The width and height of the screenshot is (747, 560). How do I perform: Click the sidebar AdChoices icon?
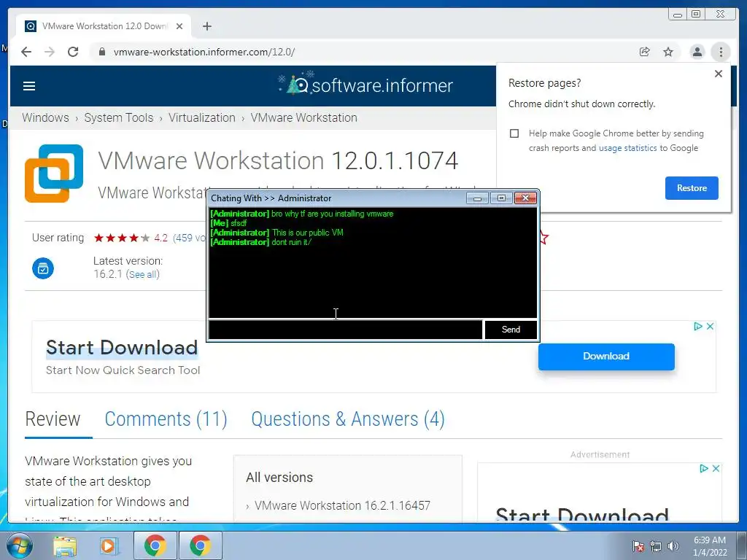pyautogui.click(x=704, y=469)
